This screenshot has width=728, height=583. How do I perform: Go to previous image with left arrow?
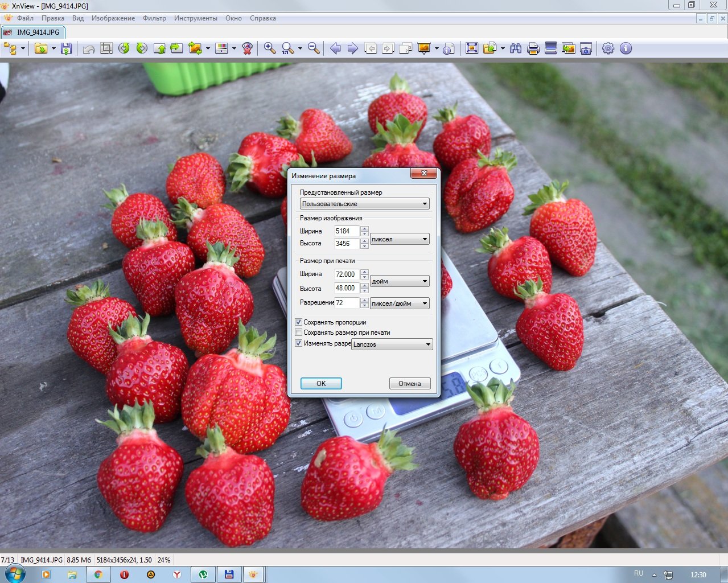[335, 48]
